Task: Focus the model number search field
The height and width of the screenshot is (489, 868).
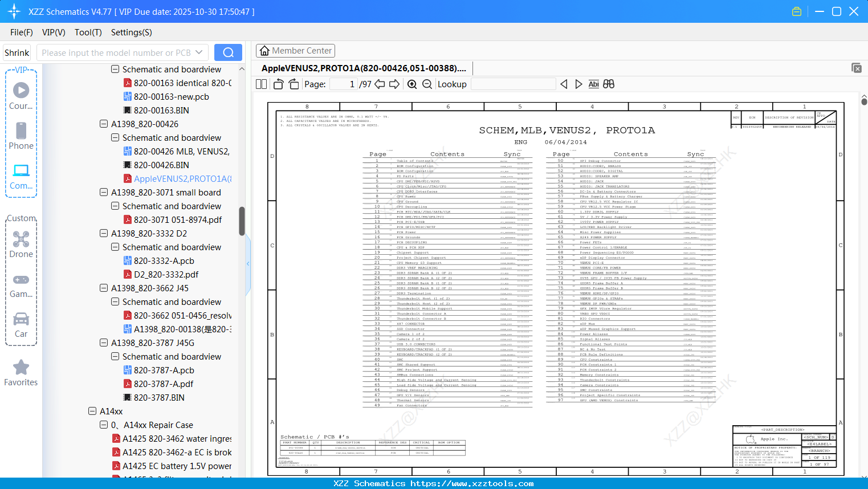Action: click(x=117, y=52)
